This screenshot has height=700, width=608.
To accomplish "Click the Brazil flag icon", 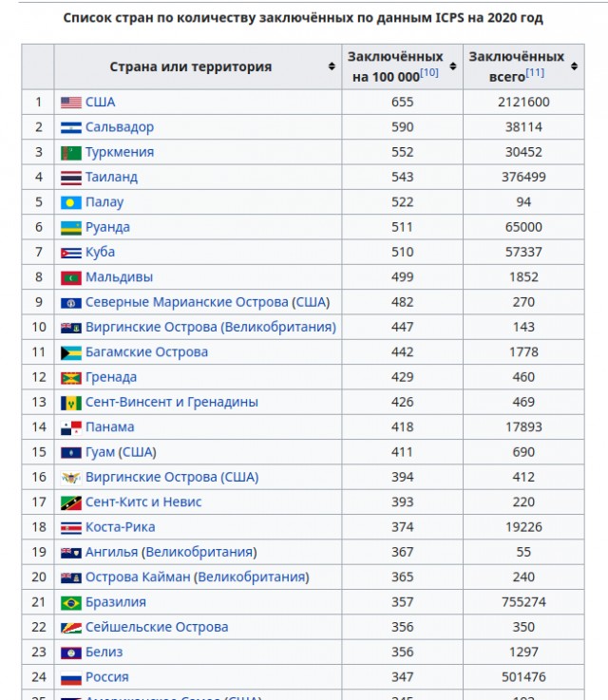I will [x=71, y=603].
